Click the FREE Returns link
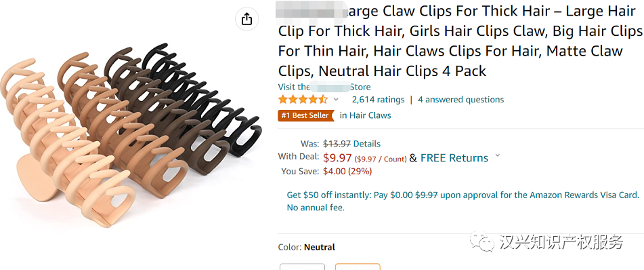The width and height of the screenshot is (644, 270). (454, 158)
